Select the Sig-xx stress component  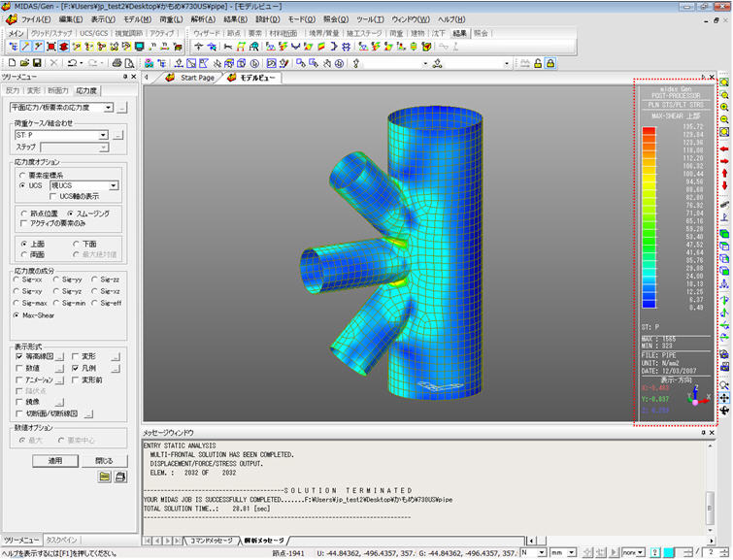17,280
